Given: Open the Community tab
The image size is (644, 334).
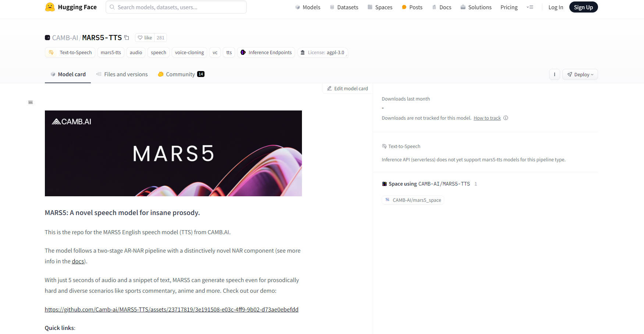Looking at the screenshot, I should [181, 74].
